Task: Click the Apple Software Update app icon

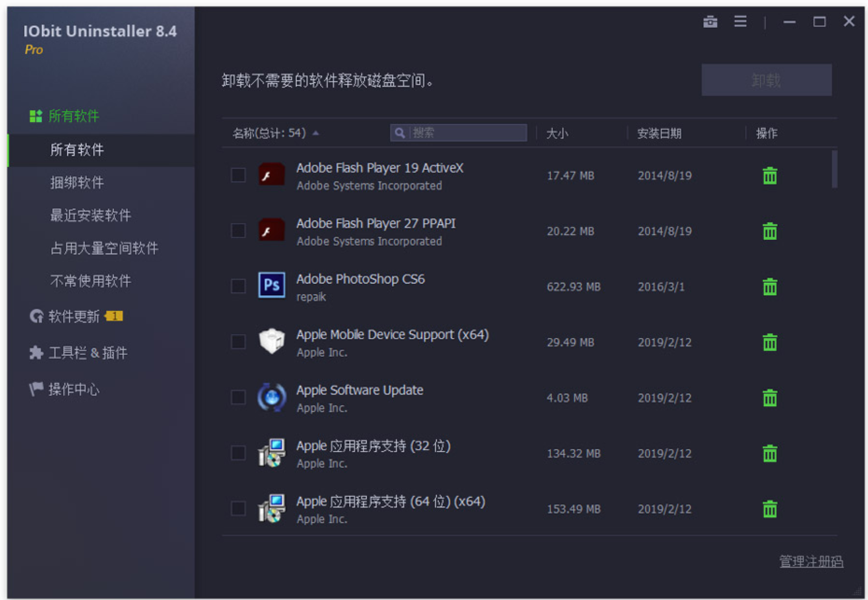Action: [271, 397]
